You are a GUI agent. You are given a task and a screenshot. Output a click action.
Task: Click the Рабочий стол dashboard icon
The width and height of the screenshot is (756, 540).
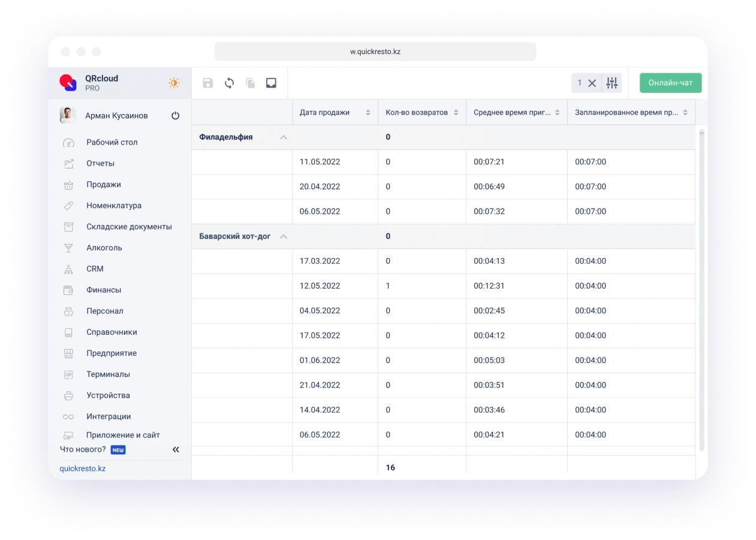click(x=68, y=142)
